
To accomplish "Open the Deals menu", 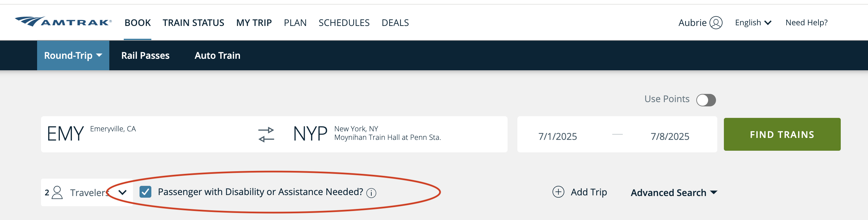I will point(395,23).
